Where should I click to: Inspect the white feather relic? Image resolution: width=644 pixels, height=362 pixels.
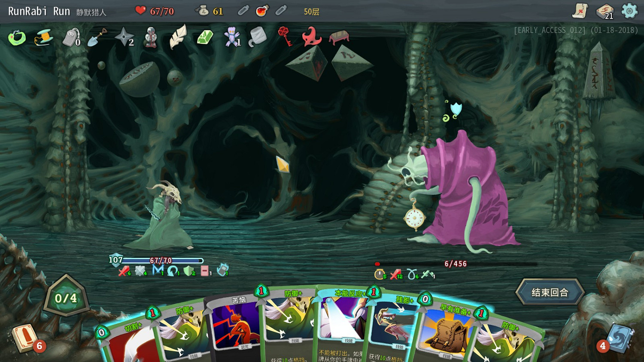coord(178,37)
